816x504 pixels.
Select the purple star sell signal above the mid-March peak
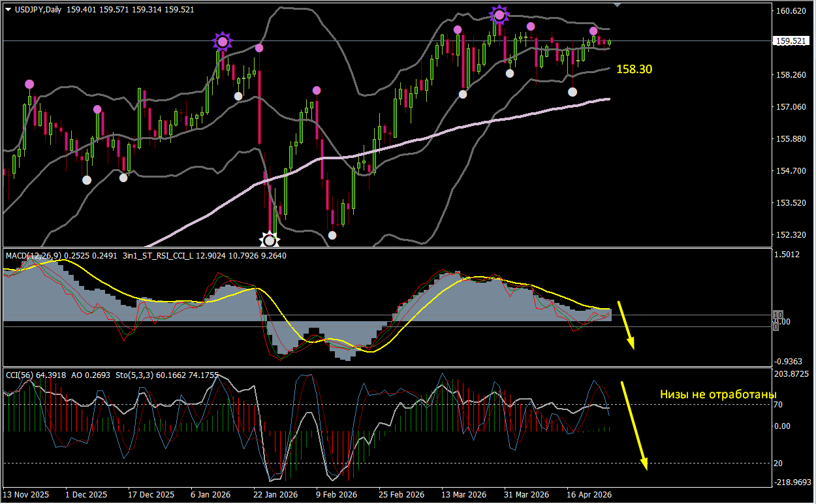click(499, 14)
